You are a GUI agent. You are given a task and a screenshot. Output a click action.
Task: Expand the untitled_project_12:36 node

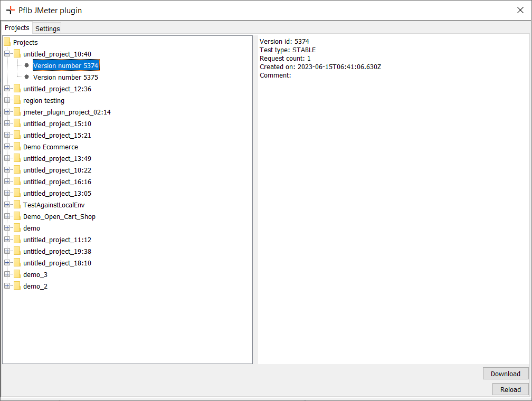tap(6, 89)
